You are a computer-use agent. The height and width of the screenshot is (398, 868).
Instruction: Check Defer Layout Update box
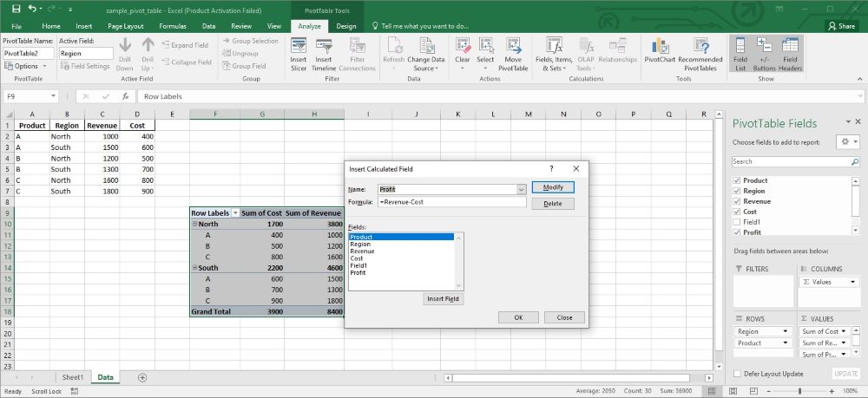click(737, 373)
